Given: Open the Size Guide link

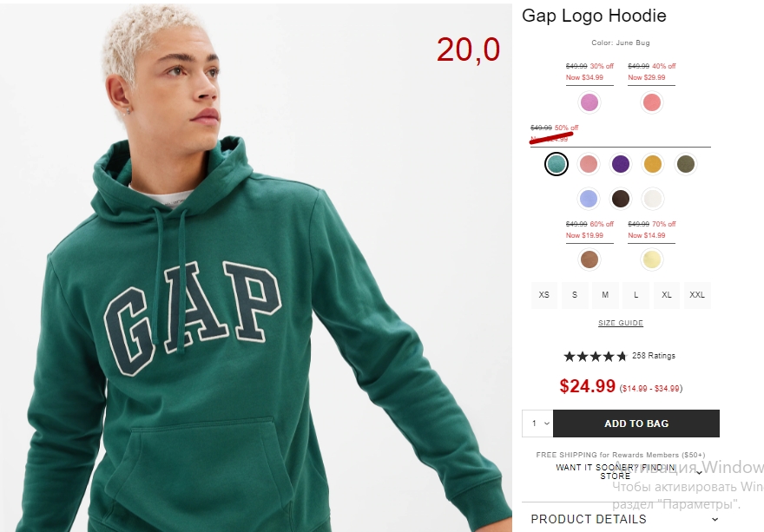Looking at the screenshot, I should pyautogui.click(x=620, y=323).
